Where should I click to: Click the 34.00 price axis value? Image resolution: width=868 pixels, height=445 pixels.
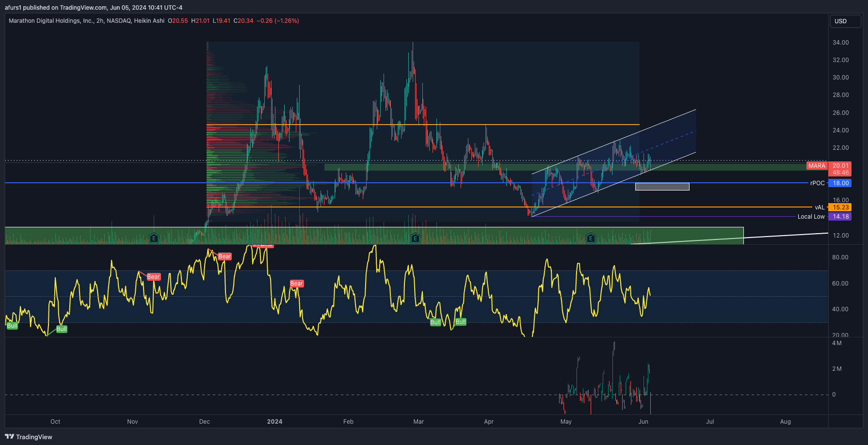841,43
